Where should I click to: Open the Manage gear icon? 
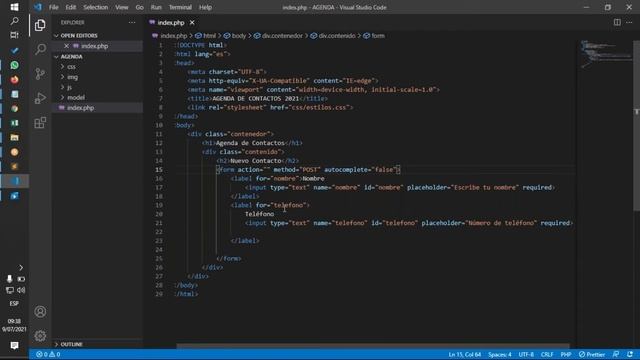pos(40,336)
